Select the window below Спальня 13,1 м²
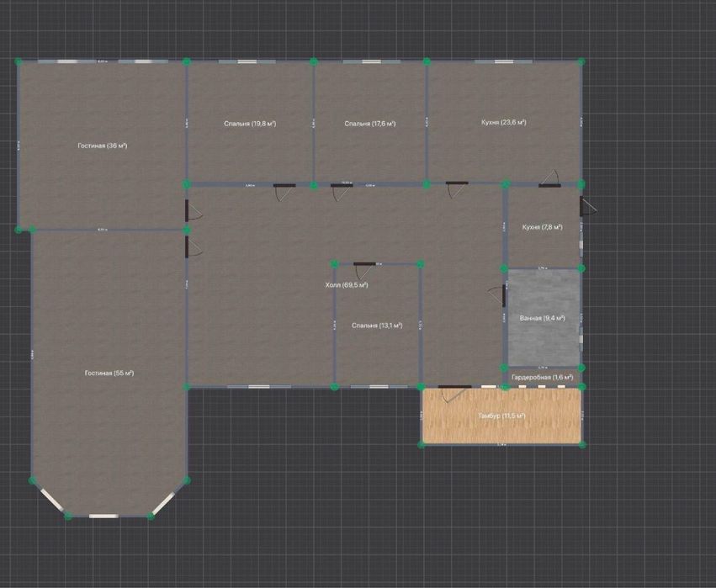This screenshot has width=716, height=588. (x=379, y=387)
